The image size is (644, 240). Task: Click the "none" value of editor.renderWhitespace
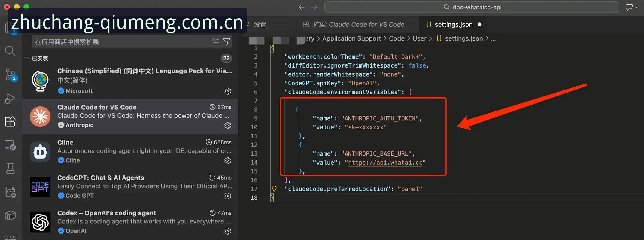pyautogui.click(x=390, y=74)
